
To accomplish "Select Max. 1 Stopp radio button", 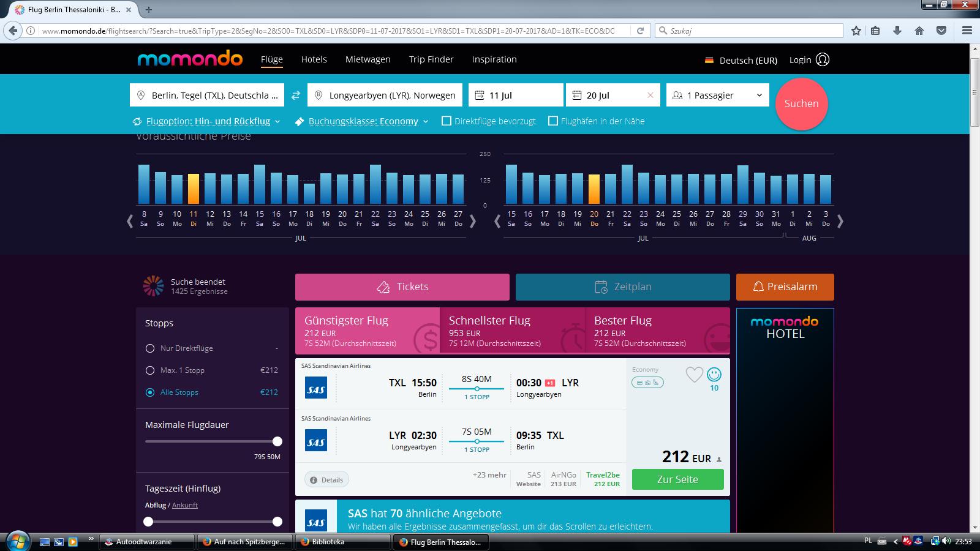I will pyautogui.click(x=150, y=370).
